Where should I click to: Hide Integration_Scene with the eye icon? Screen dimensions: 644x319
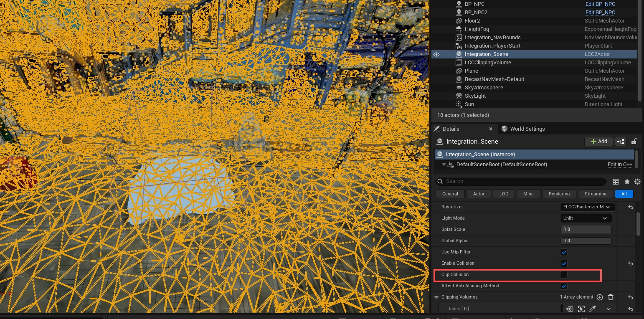(436, 54)
